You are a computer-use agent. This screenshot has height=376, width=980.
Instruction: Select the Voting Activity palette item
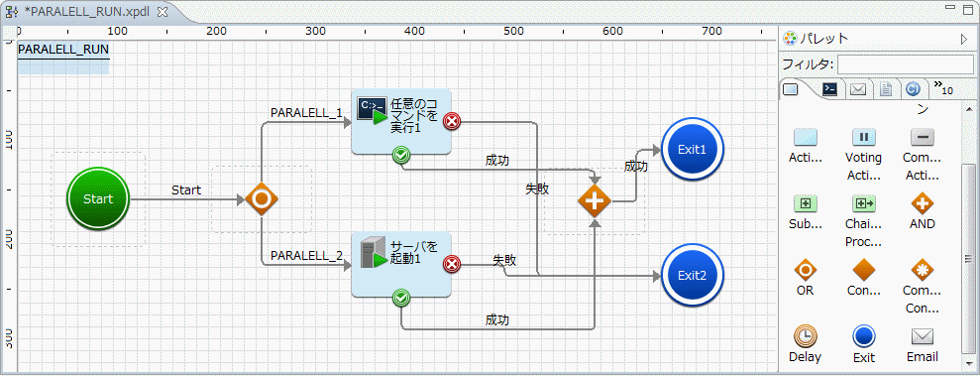pyautogui.click(x=863, y=155)
